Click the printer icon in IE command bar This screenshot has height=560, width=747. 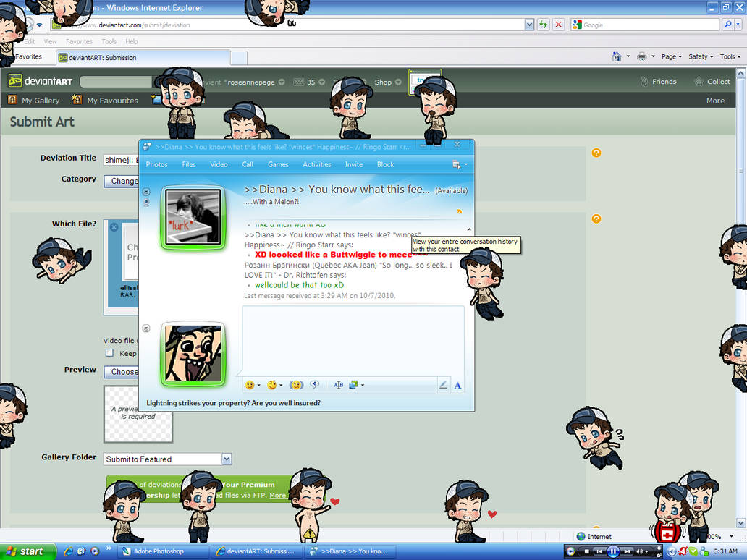point(642,56)
